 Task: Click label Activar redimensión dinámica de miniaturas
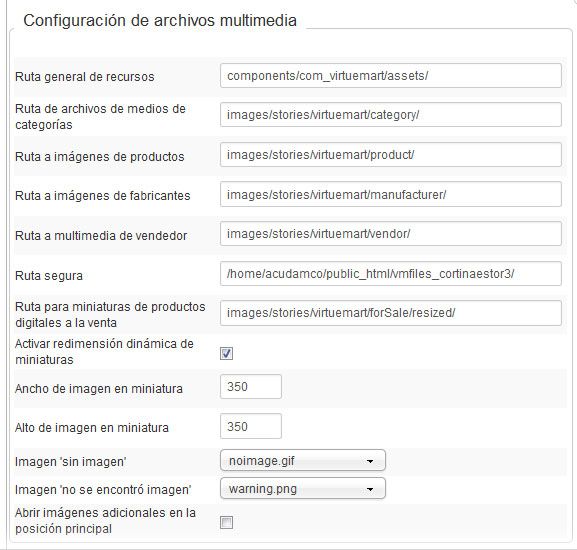(104, 352)
